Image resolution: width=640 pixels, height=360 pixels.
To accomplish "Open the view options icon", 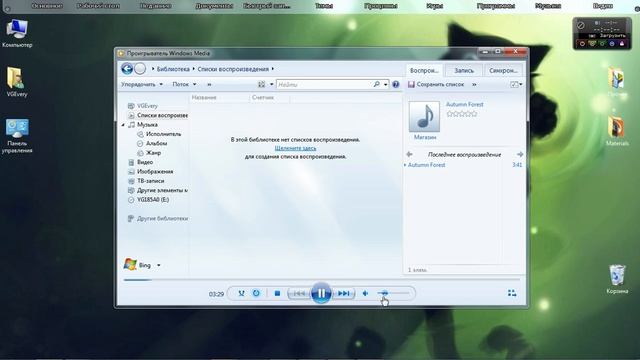I will [x=262, y=84].
